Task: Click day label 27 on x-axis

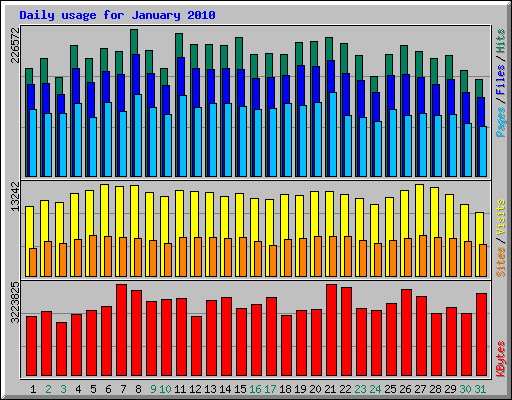Action: 420,389
